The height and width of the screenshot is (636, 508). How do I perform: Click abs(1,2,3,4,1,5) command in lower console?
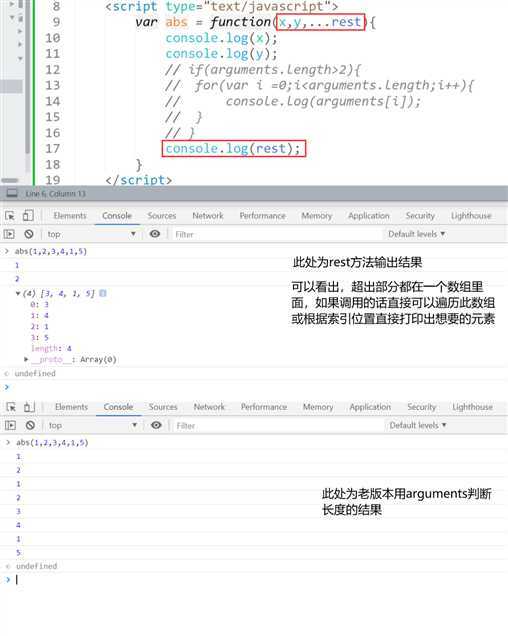(x=52, y=443)
